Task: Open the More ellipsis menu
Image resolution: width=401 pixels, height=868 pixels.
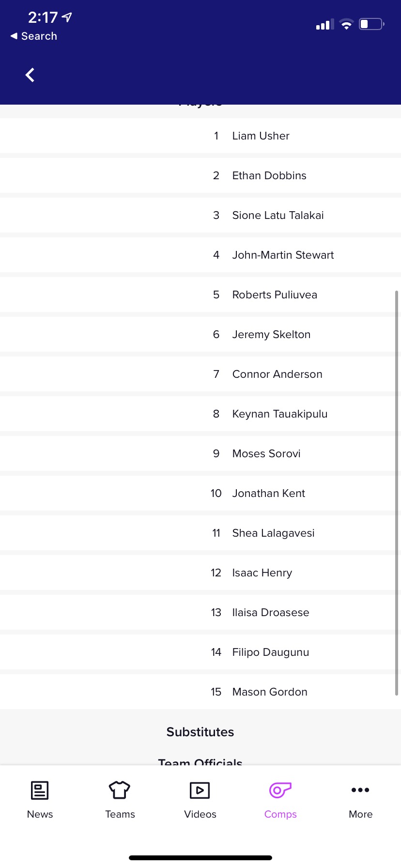Action: tap(360, 790)
